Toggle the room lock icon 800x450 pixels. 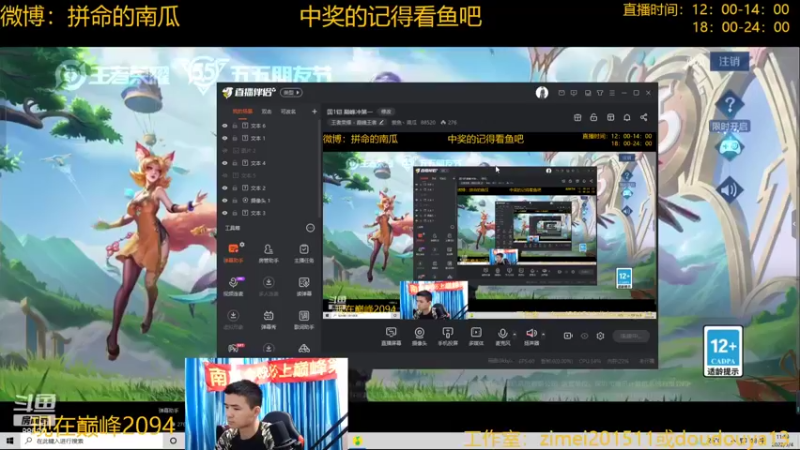click(593, 117)
